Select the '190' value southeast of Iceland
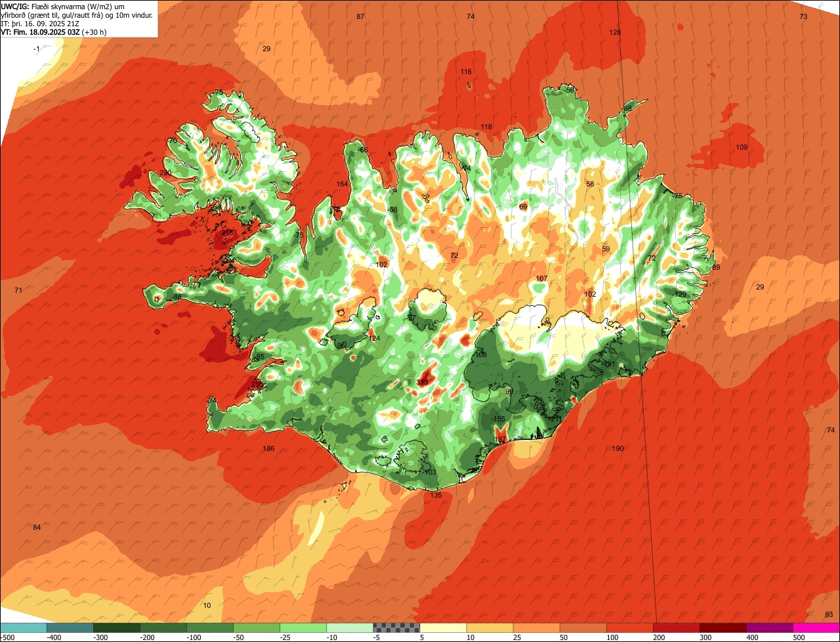Image resolution: width=840 pixels, height=642 pixels. [x=618, y=449]
